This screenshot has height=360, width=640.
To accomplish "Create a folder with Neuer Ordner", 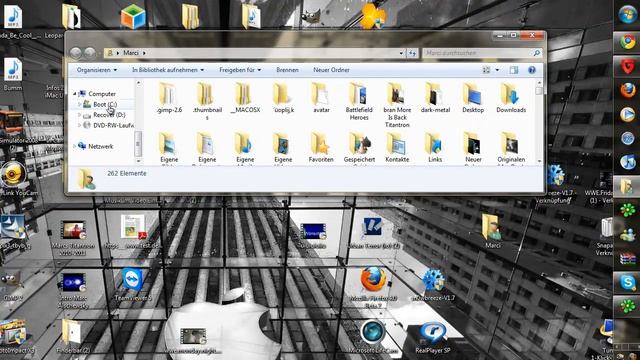I will [331, 70].
